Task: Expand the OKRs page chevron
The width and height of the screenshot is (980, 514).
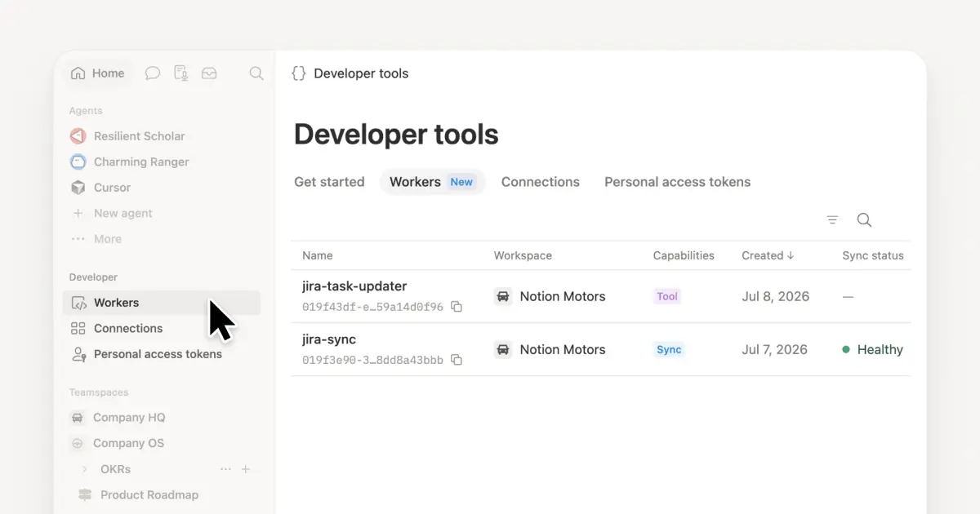Action: click(85, 469)
